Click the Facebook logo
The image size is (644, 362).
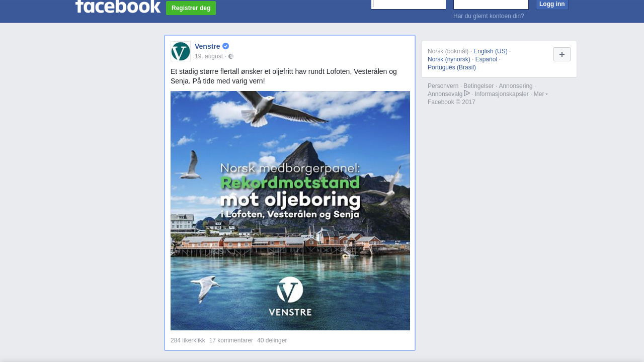118,6
